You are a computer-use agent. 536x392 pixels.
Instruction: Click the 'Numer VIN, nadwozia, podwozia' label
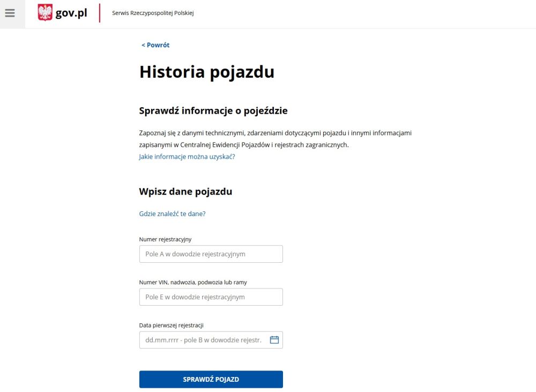point(193,282)
